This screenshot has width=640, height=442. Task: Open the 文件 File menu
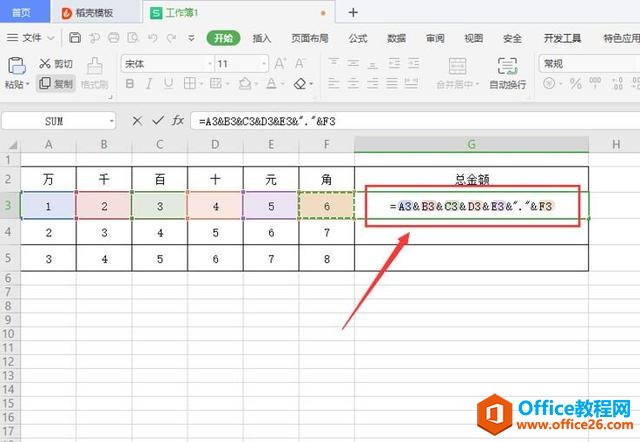click(x=31, y=38)
